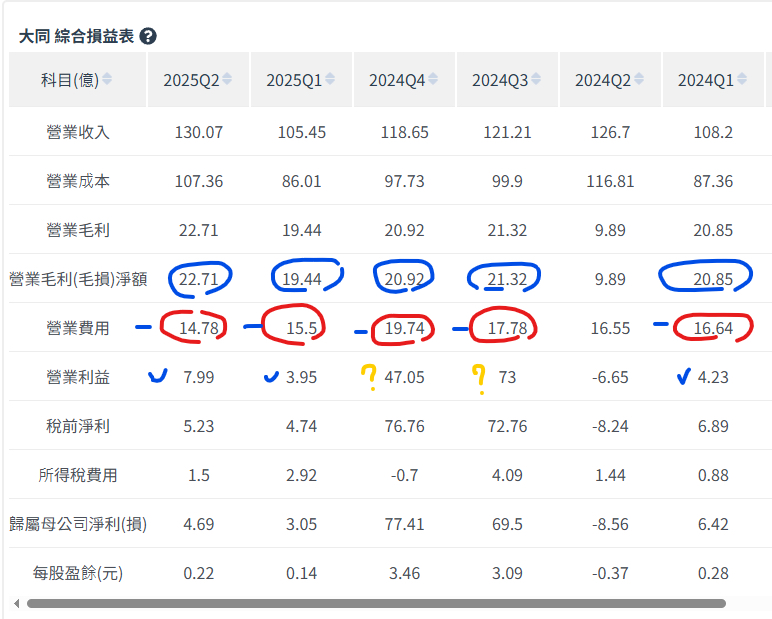Screen dimensions: 772x619
Task: Click the sort arrows next to 2025Q2
Action: (x=227, y=79)
